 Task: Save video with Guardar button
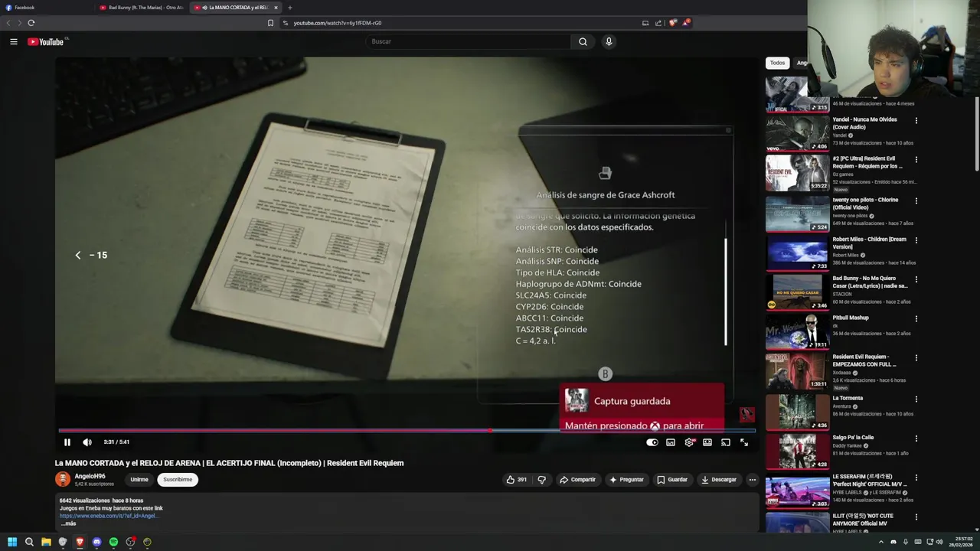coord(672,480)
